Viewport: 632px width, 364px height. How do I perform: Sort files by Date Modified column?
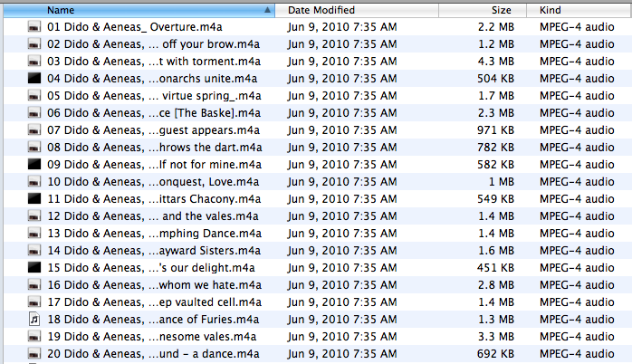pos(357,10)
